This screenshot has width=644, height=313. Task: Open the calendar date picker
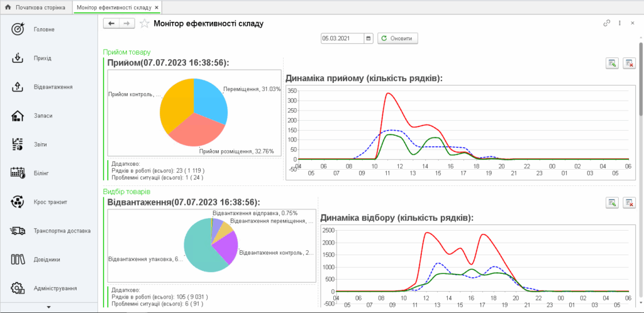(x=369, y=38)
